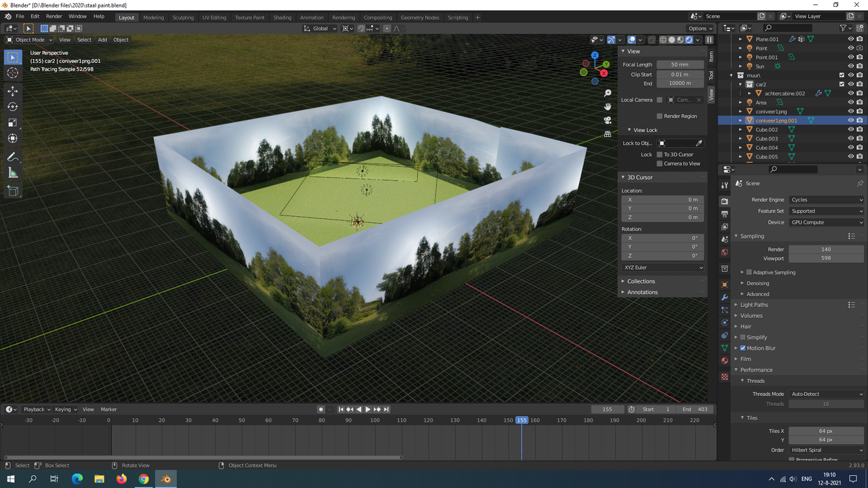Open Google Chrome from the taskbar
The width and height of the screenshot is (868, 488).
(144, 479)
